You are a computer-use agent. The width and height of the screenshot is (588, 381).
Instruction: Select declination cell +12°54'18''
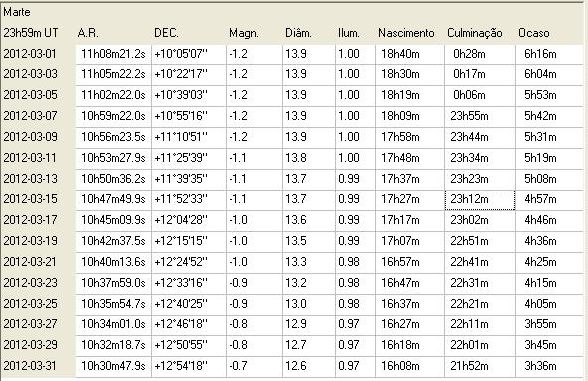click(x=190, y=367)
